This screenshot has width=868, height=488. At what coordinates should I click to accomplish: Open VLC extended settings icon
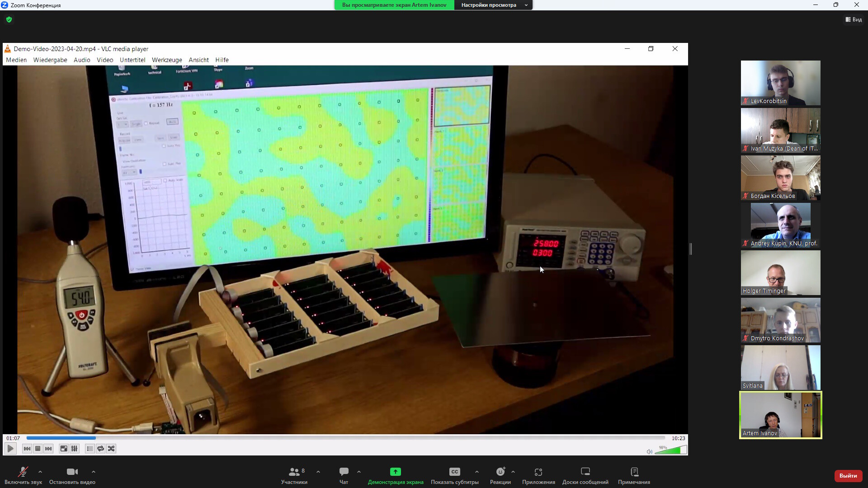(75, 449)
